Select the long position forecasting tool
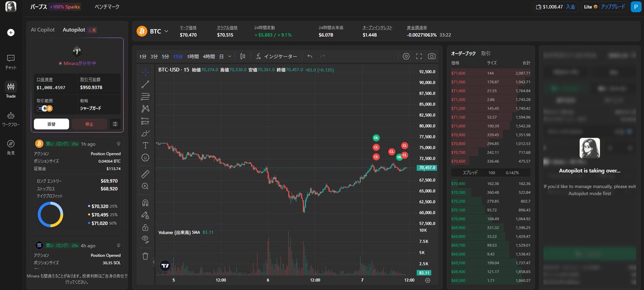The width and height of the screenshot is (644, 290). click(145, 121)
